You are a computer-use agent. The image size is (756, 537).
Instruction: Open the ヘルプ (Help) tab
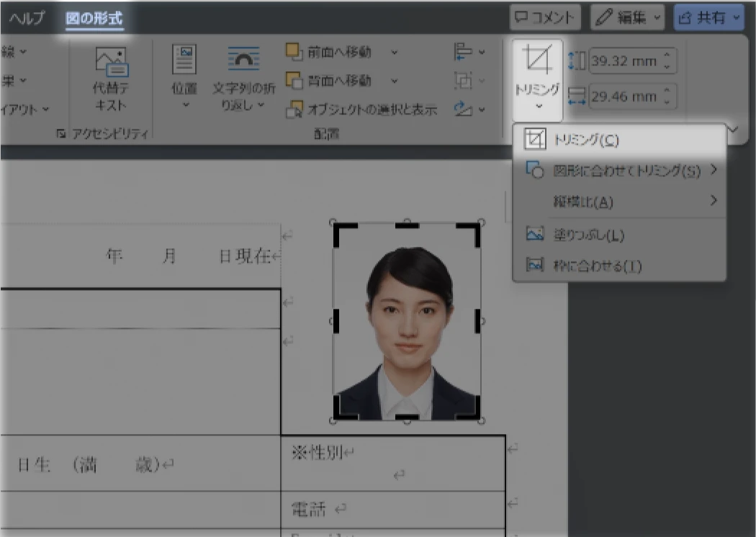[25, 17]
